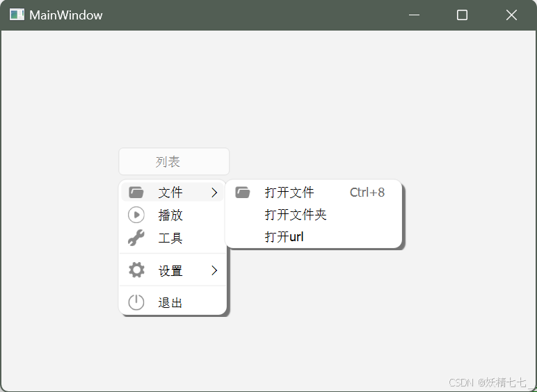Viewport: 537px width, 392px height.
Task: Choose 打开文件 in the submenu
Action: tap(313, 193)
